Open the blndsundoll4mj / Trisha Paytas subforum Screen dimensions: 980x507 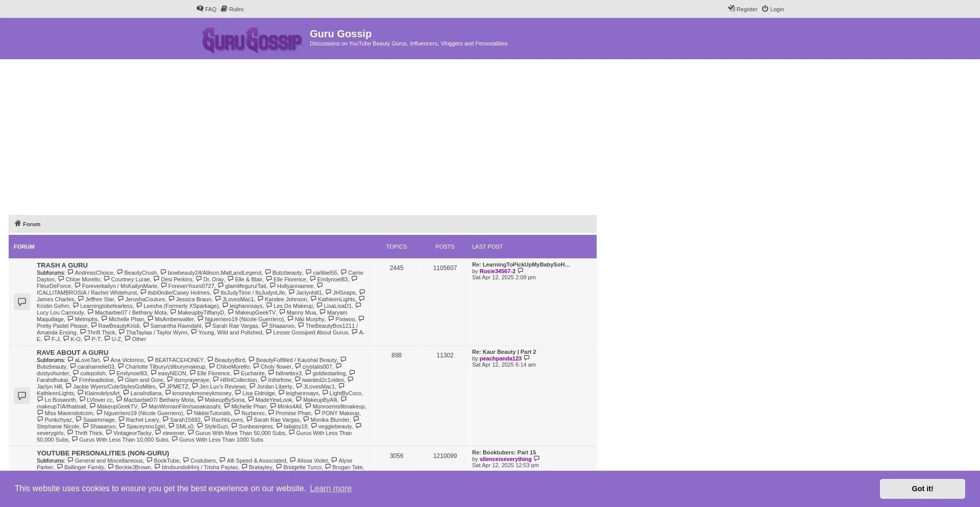pos(200,467)
